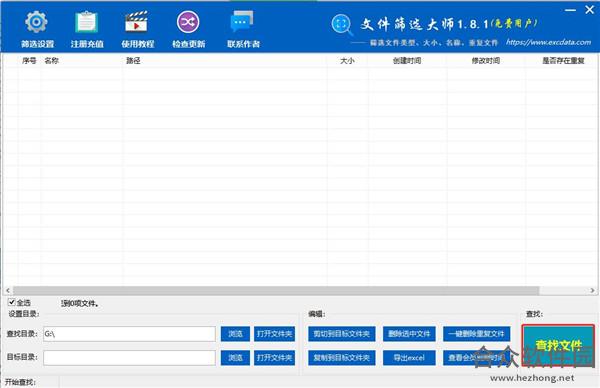The width and height of the screenshot is (600, 388).
Task: Toggle the 全选 checkbox
Action: pos(12,302)
